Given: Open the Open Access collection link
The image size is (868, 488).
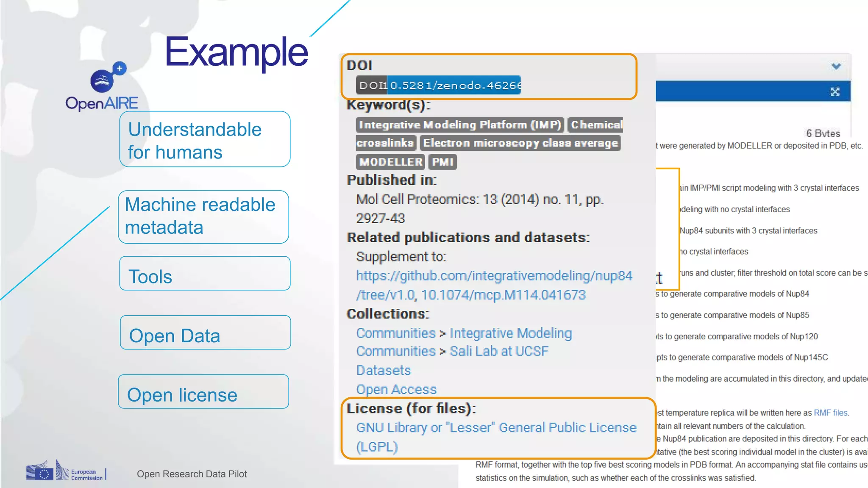Looking at the screenshot, I should pos(396,389).
